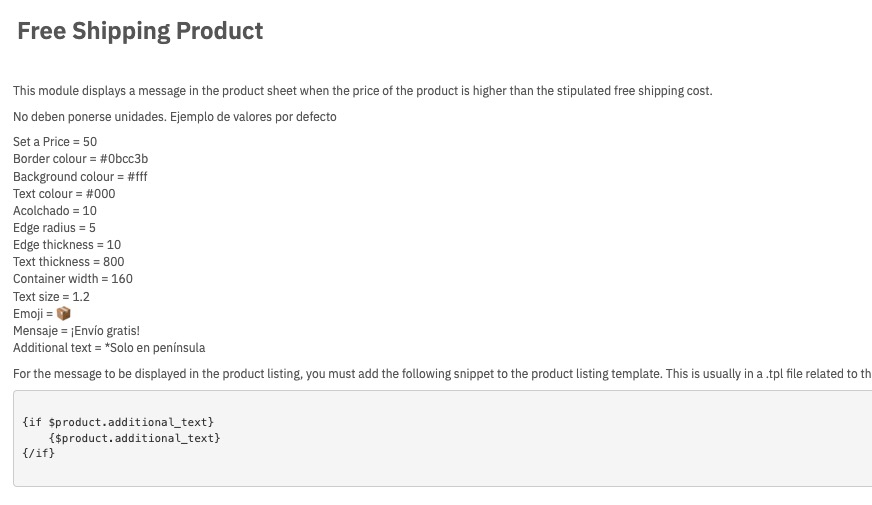The width and height of the screenshot is (872, 505).
Task: Click the Text size = 1.2 line
Action: click(x=51, y=296)
